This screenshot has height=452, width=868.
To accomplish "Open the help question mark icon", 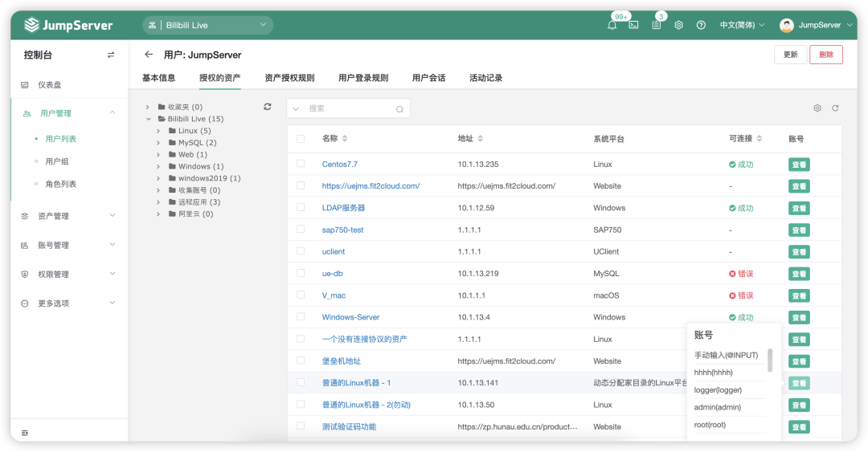I will click(701, 26).
